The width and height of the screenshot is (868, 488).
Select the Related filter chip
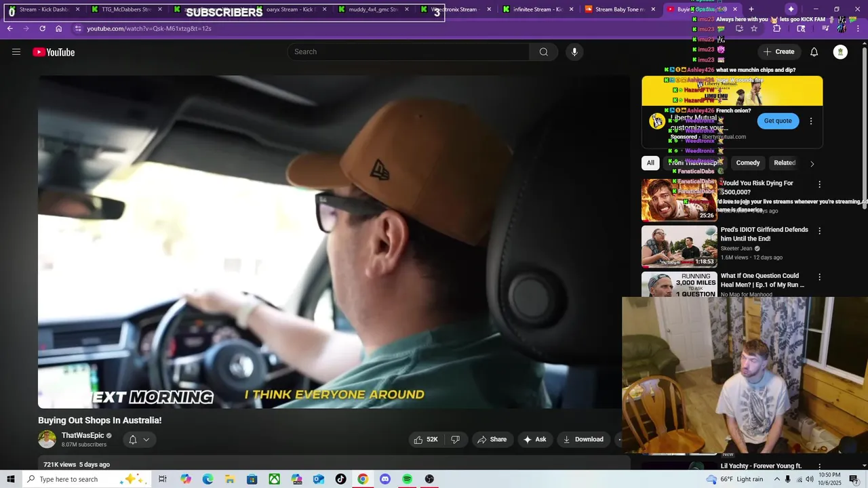(785, 163)
